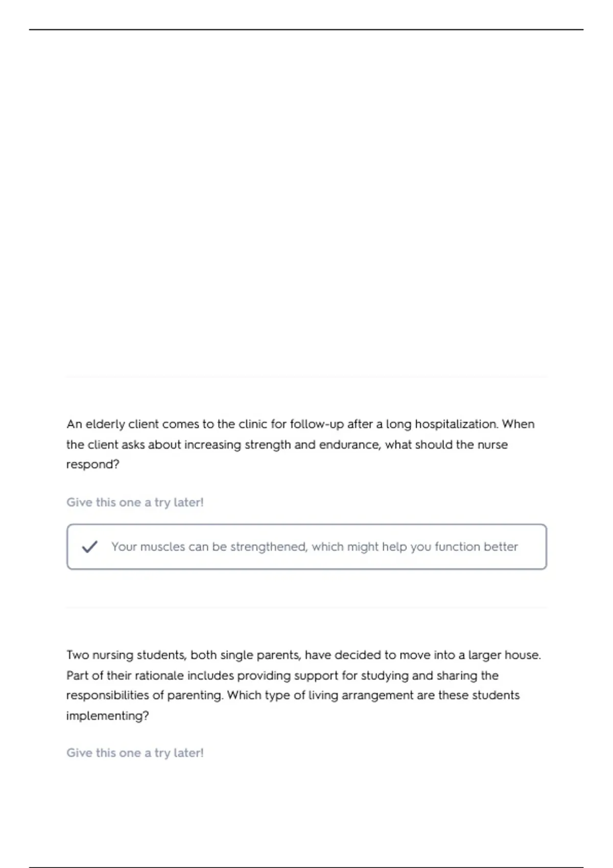Click the word "hospitalization" in the first question
613x868 pixels.
coord(456,424)
